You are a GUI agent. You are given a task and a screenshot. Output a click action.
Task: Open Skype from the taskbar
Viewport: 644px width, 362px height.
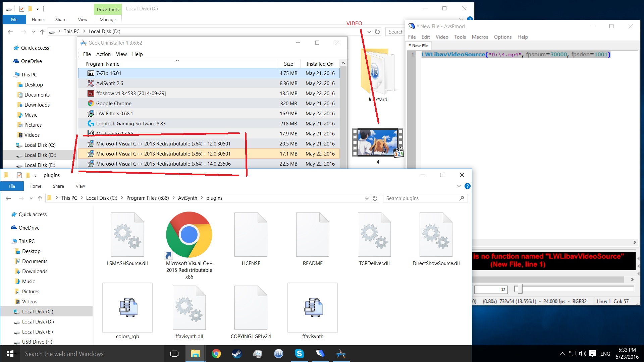click(299, 354)
